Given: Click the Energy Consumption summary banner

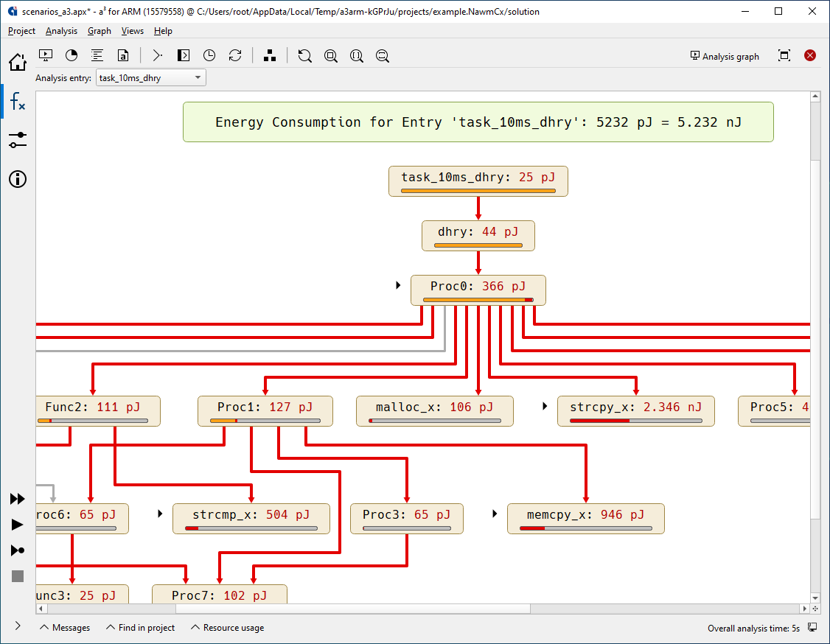Looking at the screenshot, I should pyautogui.click(x=478, y=122).
